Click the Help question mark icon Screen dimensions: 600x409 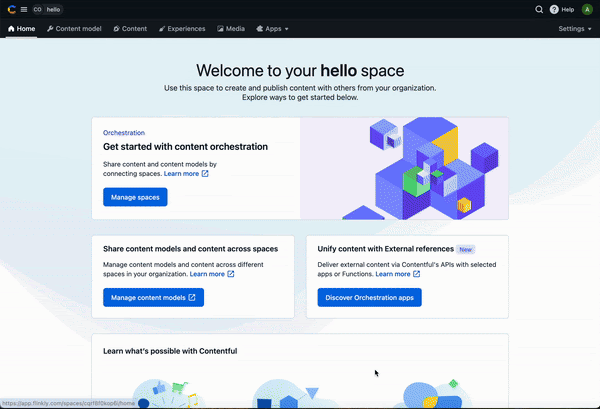(554, 10)
